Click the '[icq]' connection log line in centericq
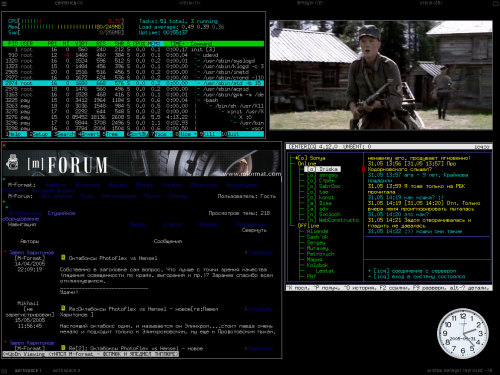Viewport: 500px width, 375px height. click(x=412, y=271)
